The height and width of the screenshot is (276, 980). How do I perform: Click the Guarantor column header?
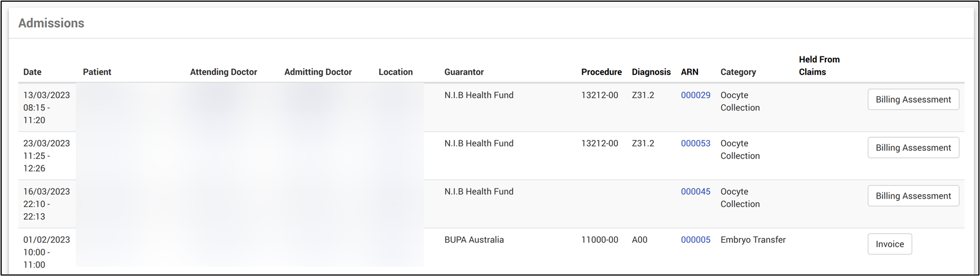coord(464,72)
